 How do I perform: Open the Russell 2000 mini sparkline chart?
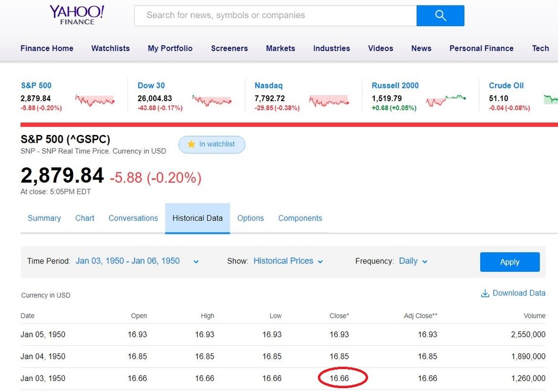click(x=446, y=101)
